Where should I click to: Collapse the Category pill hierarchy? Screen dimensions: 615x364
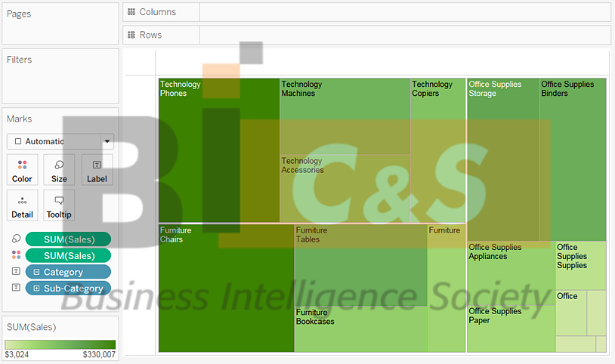click(x=36, y=272)
